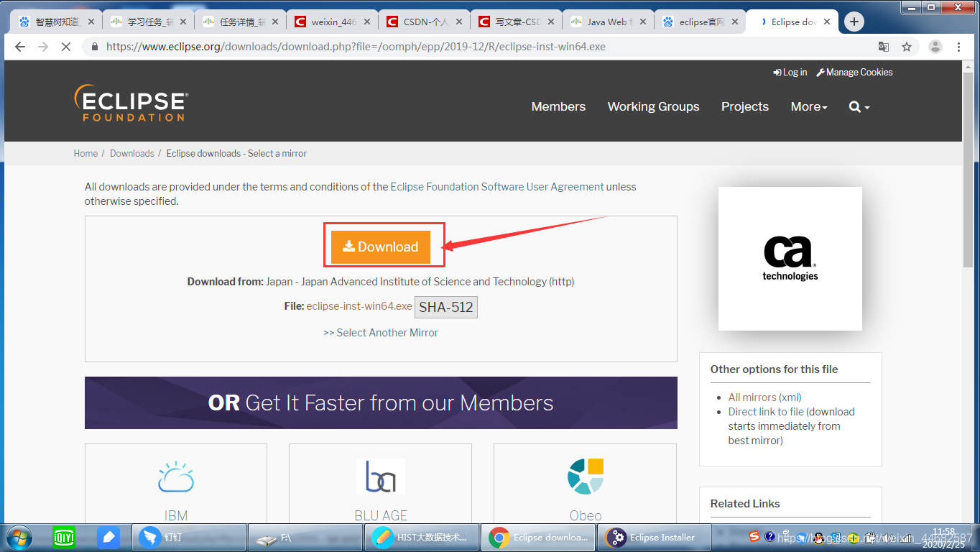This screenshot has width=980, height=552.
Task: Close the weixin_446 tab
Action: [x=366, y=22]
